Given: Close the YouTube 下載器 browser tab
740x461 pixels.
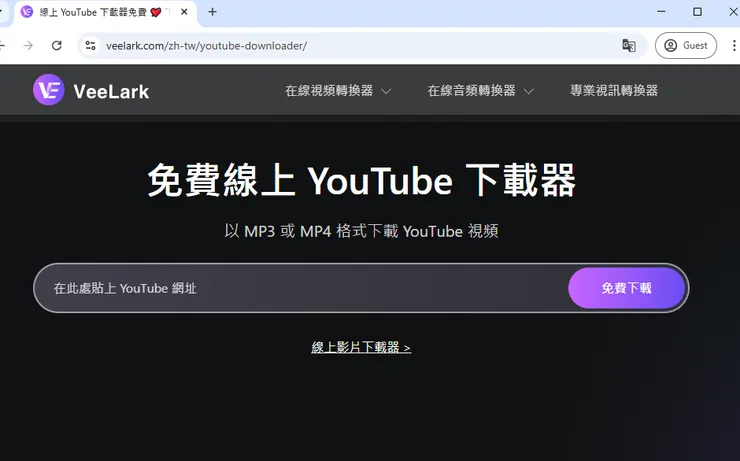Looking at the screenshot, I should coord(184,12).
